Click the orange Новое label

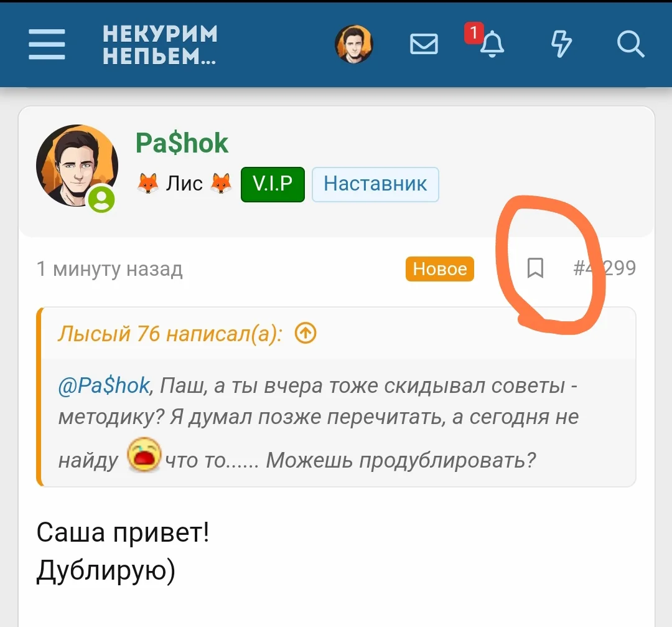click(440, 269)
